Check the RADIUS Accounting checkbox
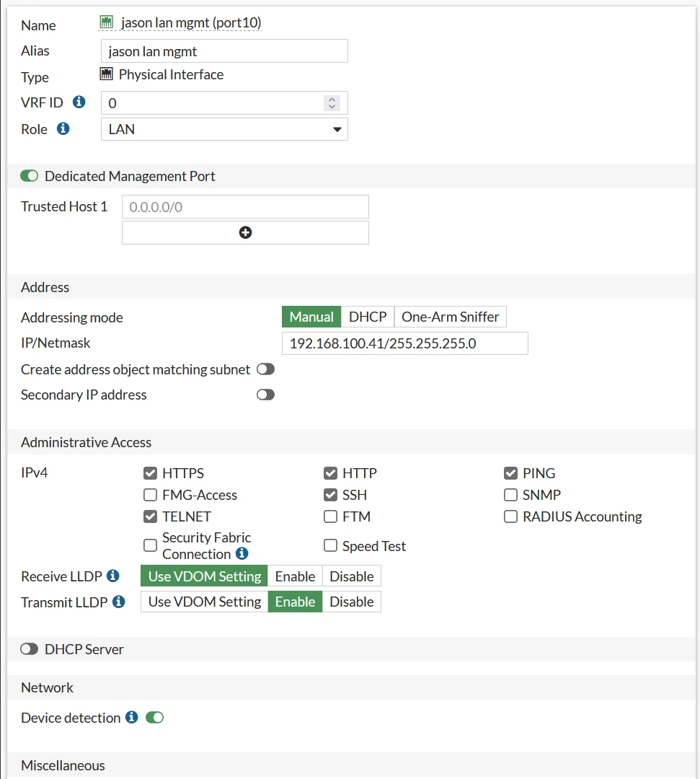This screenshot has height=779, width=700. pos(510,516)
